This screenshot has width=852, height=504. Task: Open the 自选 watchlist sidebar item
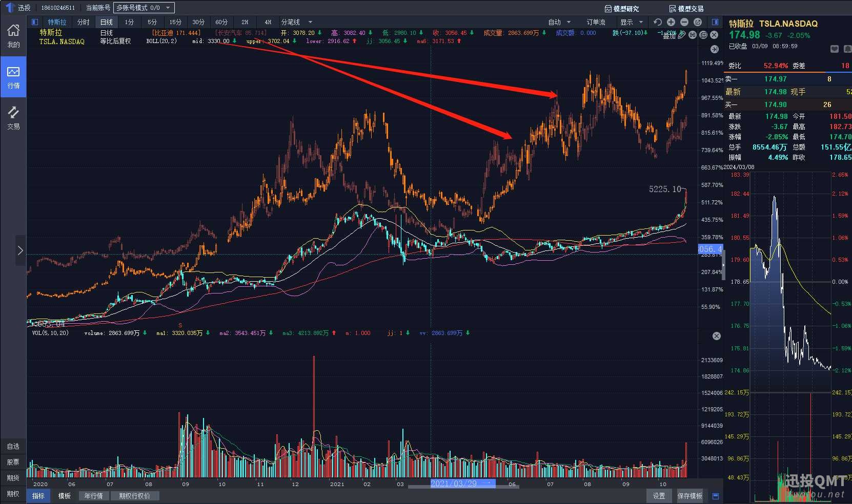(x=13, y=446)
